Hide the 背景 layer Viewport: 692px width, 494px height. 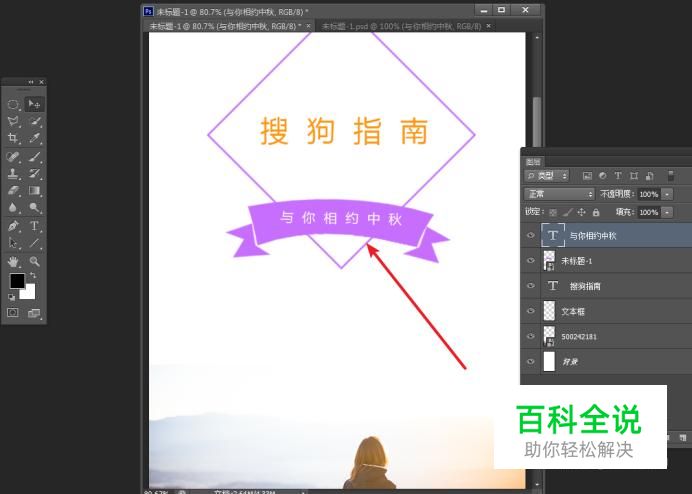[531, 361]
